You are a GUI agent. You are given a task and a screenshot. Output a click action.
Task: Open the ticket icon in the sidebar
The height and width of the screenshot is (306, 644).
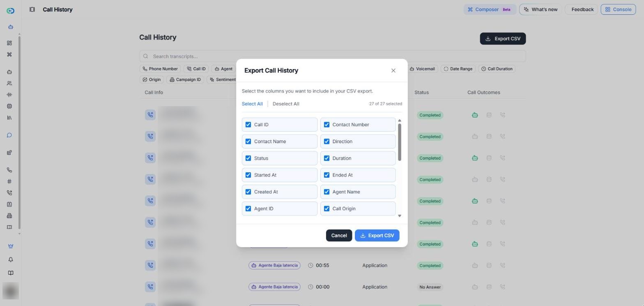9,227
